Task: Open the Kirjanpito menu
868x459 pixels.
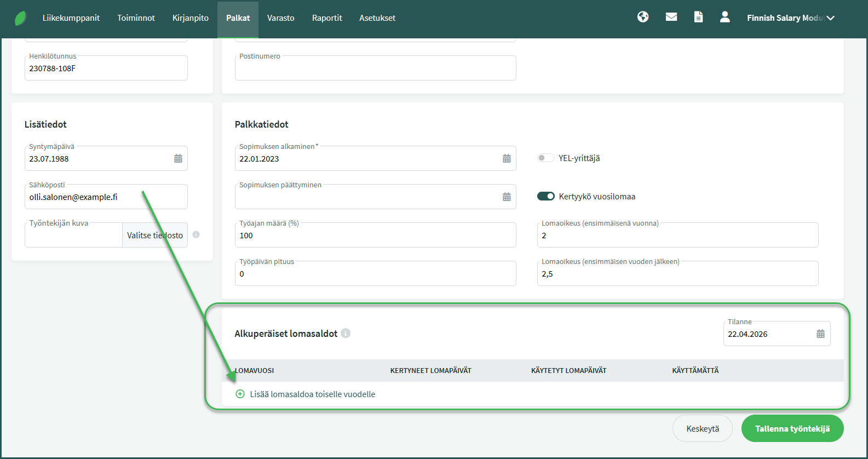Action: click(x=190, y=18)
